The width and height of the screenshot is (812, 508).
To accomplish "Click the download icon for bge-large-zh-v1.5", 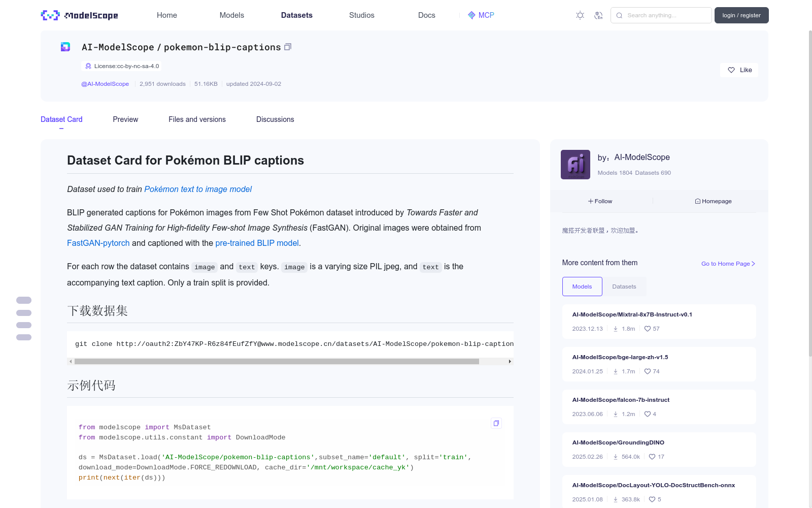I will [616, 371].
